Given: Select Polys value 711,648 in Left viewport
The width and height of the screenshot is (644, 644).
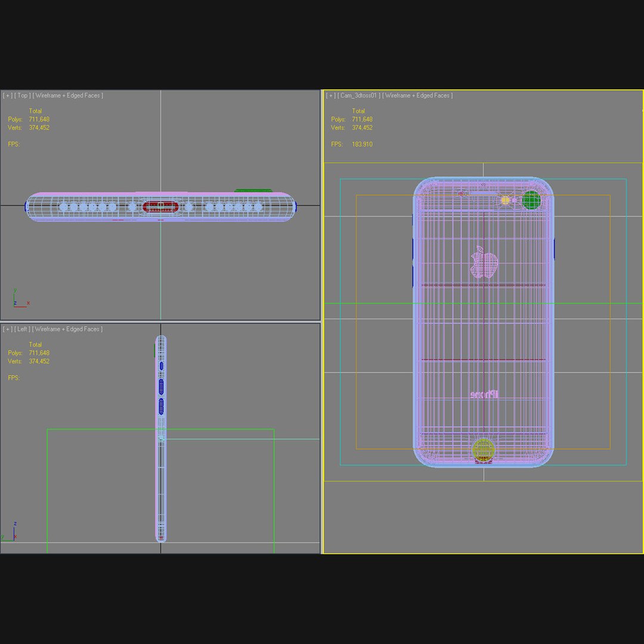Looking at the screenshot, I should pos(39,353).
